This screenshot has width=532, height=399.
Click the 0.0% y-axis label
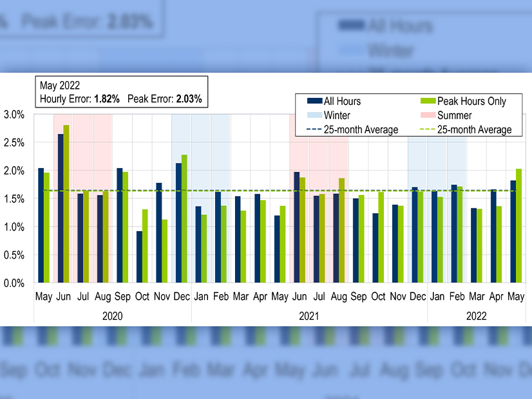click(x=14, y=283)
